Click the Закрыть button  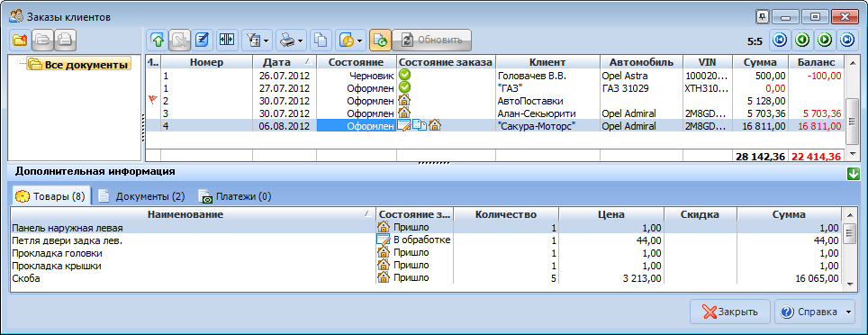(730, 312)
